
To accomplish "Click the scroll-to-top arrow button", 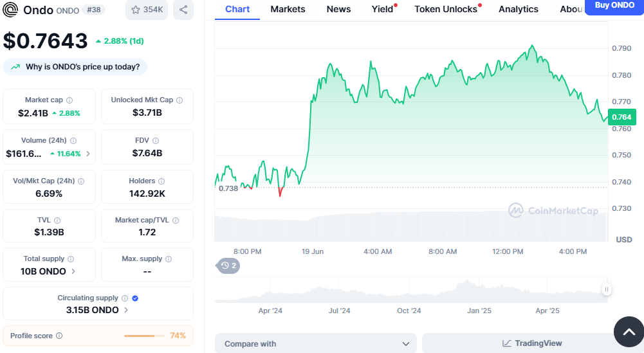I will click(629, 332).
